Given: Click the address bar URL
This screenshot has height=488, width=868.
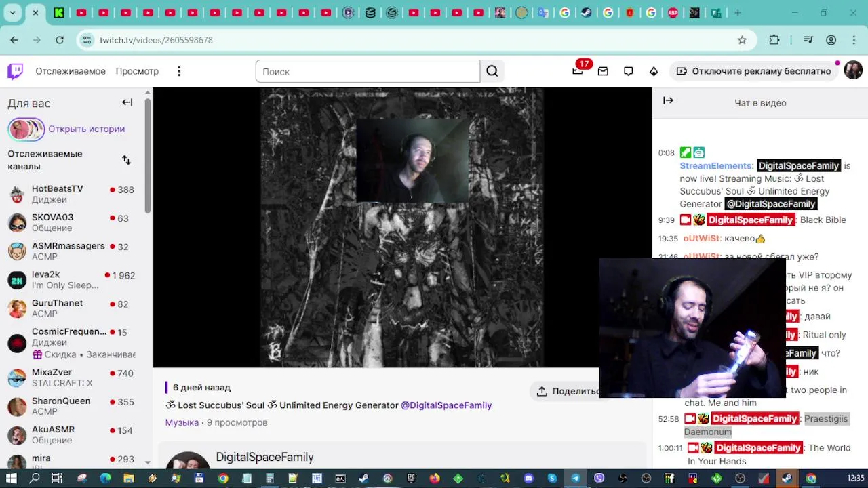Looking at the screenshot, I should (156, 40).
